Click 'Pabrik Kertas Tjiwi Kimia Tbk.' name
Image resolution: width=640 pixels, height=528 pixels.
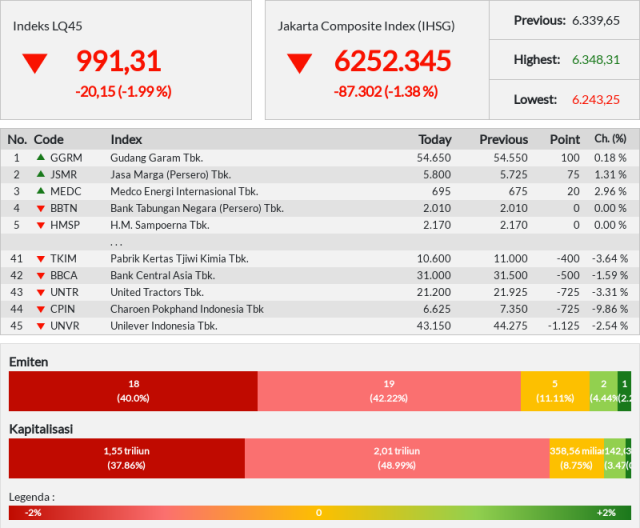click(x=179, y=259)
